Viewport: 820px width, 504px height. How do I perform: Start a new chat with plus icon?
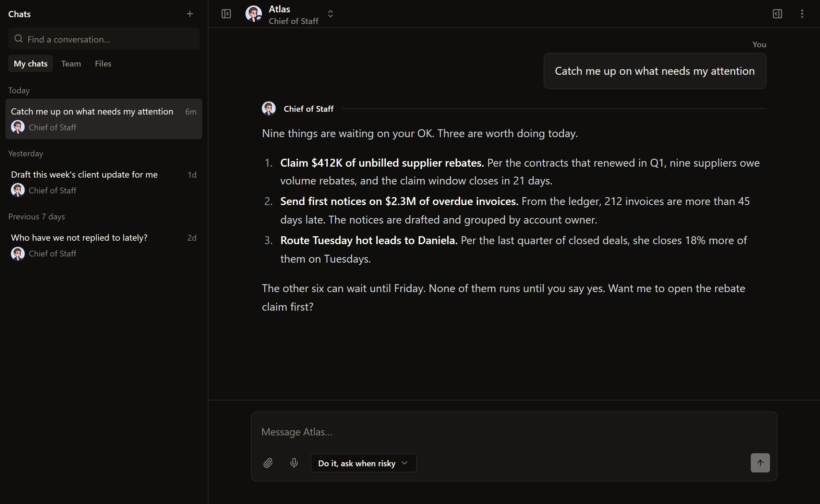tap(190, 14)
